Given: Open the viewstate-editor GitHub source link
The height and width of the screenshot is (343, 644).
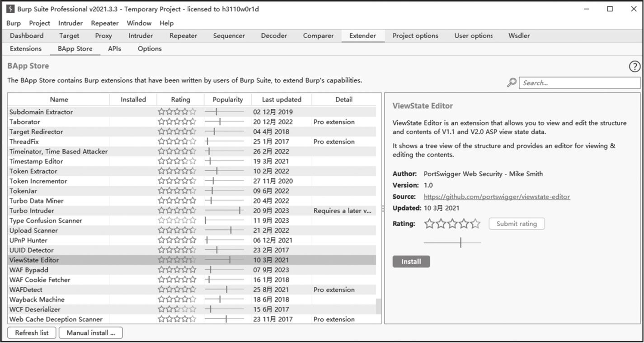Looking at the screenshot, I should (x=497, y=197).
